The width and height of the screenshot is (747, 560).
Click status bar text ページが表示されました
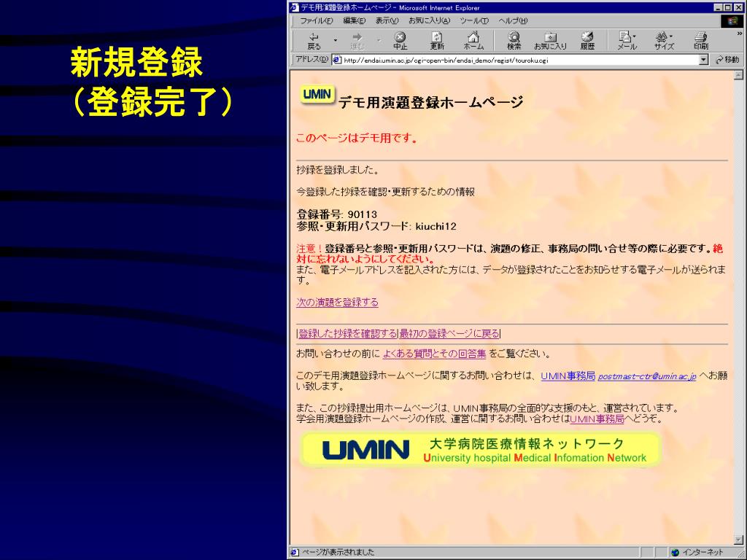[338, 553]
